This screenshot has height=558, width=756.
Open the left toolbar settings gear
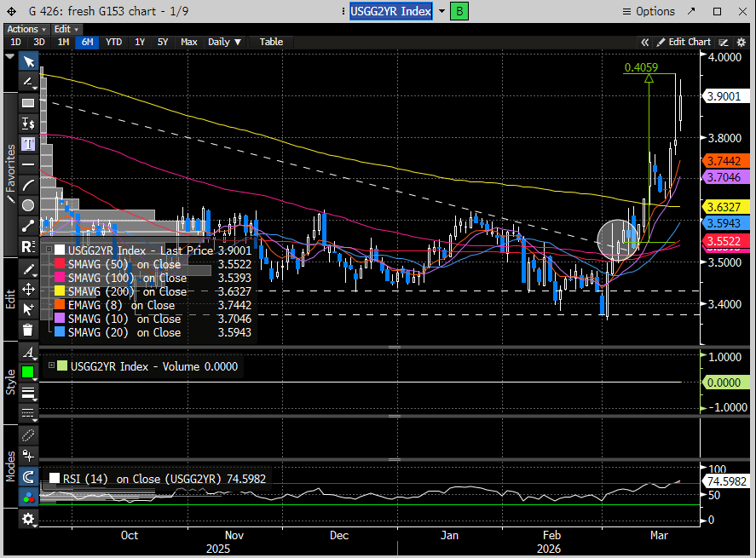click(x=28, y=519)
